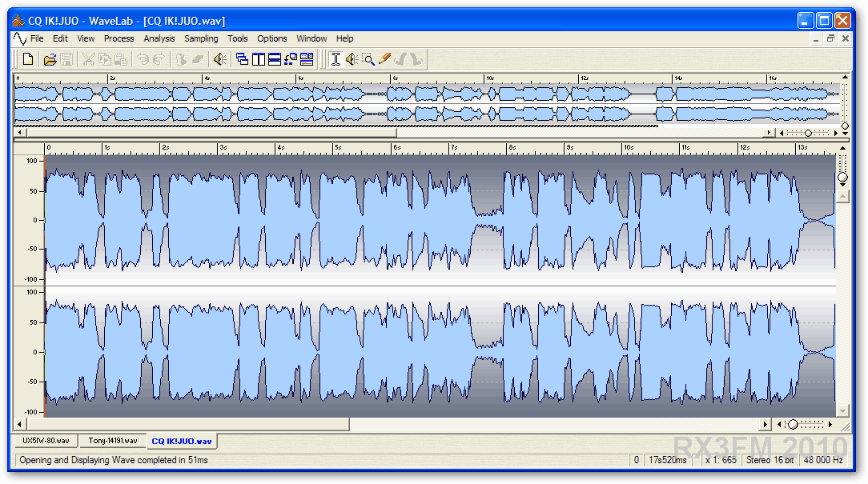
Task: Select the pencil draw tool
Action: [x=384, y=59]
